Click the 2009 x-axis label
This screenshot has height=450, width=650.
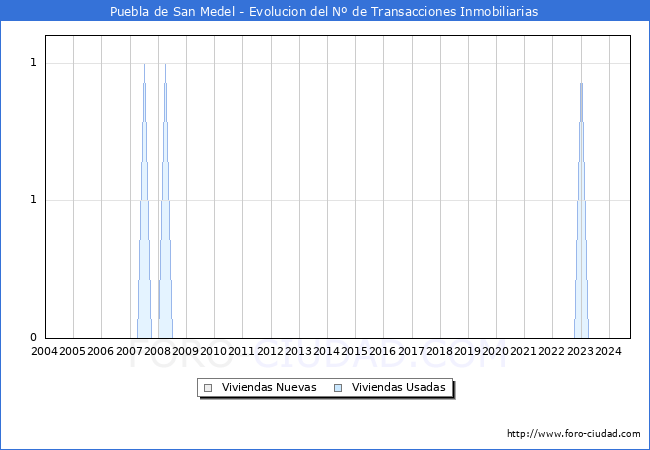186,351
